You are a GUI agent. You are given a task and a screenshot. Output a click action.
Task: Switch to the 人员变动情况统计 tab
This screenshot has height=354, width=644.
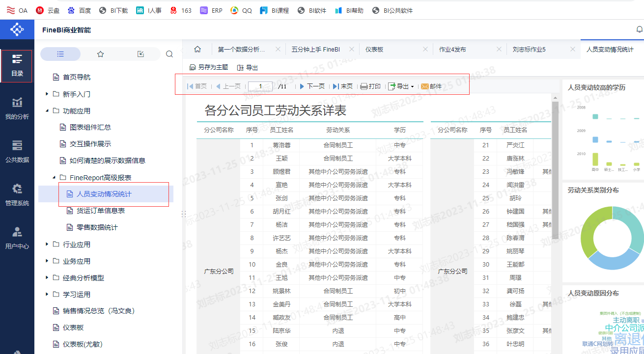[x=610, y=50]
